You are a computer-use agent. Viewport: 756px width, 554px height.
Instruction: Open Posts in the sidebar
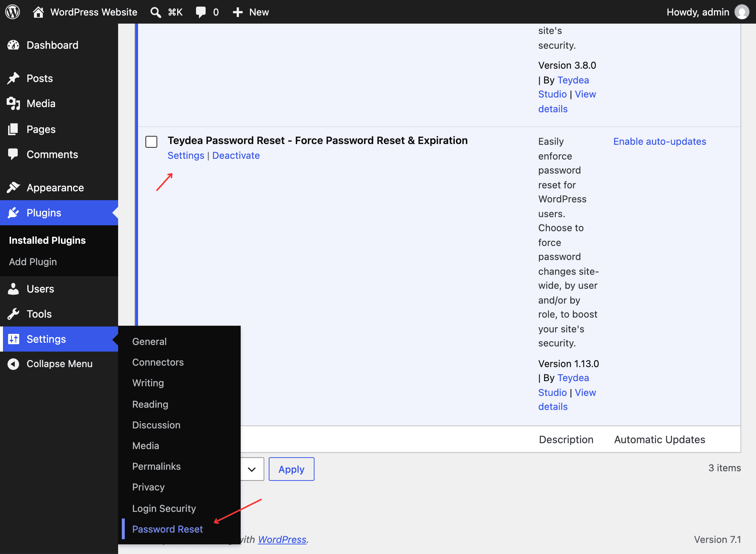point(59,78)
